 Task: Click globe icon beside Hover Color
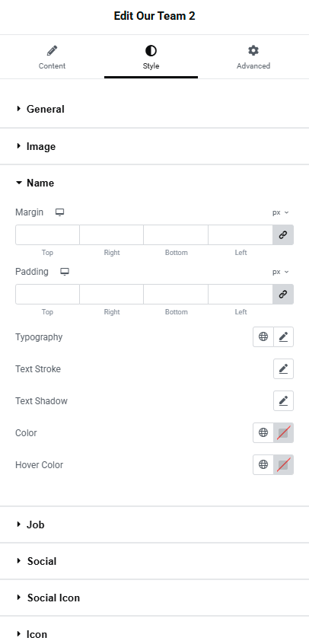tap(263, 464)
